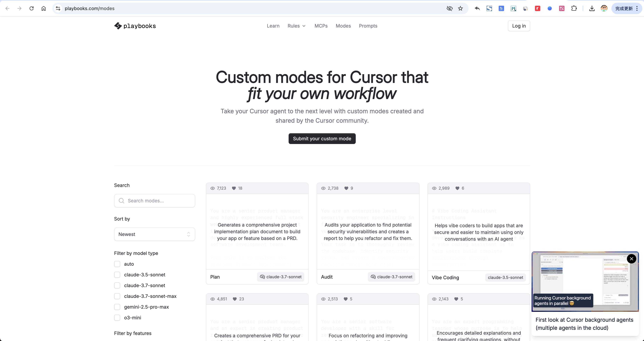Screen dimensions: 644x341
Task: Click the heart icon on the Plan card
Action: (234, 188)
